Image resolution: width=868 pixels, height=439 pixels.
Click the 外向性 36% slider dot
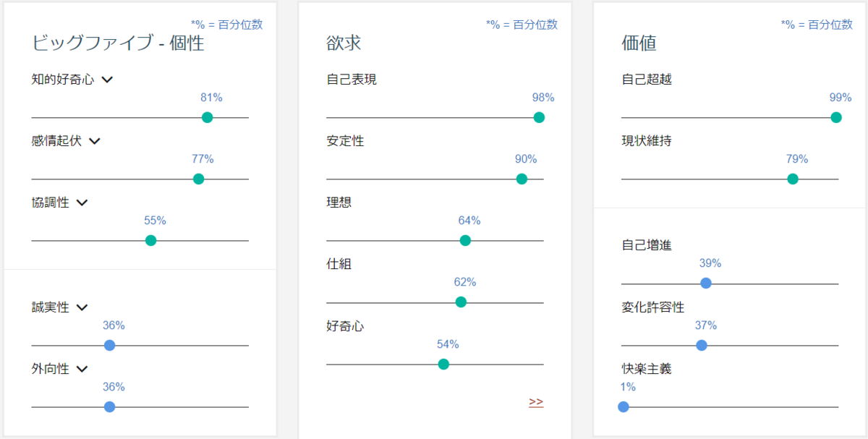(110, 406)
